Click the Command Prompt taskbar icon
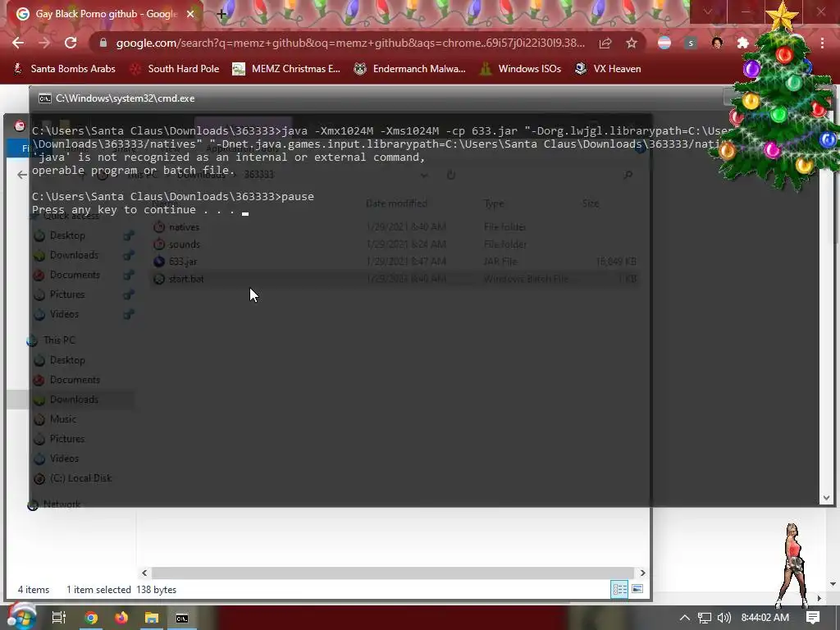This screenshot has width=840, height=630. (182, 618)
